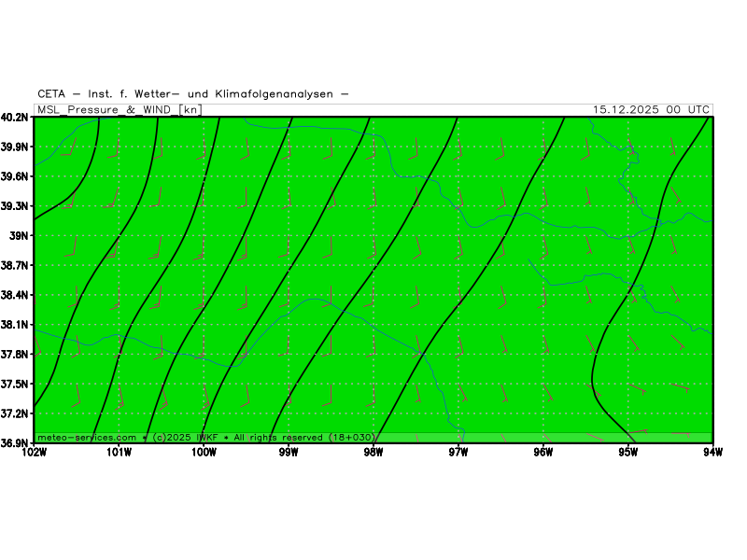The width and height of the screenshot is (747, 560).
Task: Click the 15.12.2025 00 UTC timestamp
Action: point(652,109)
